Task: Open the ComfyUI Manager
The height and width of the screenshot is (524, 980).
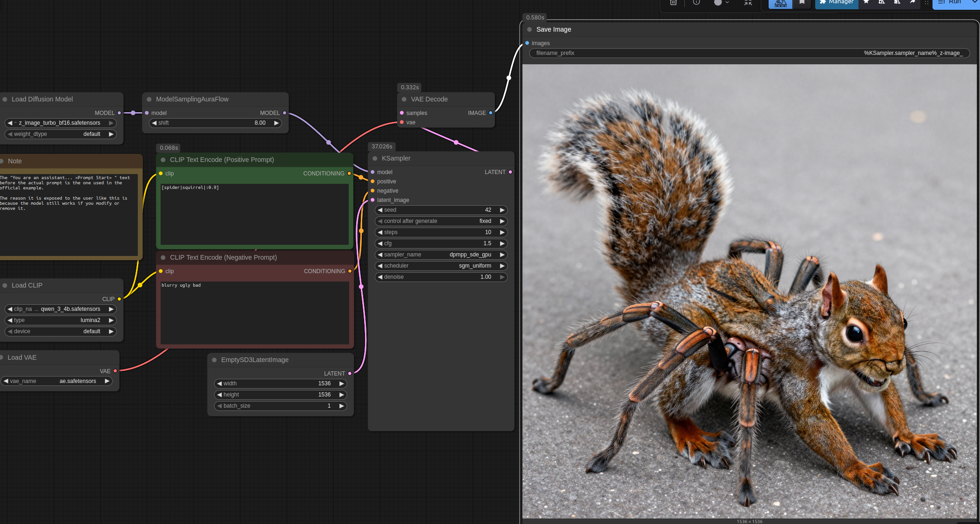Action: (837, 2)
